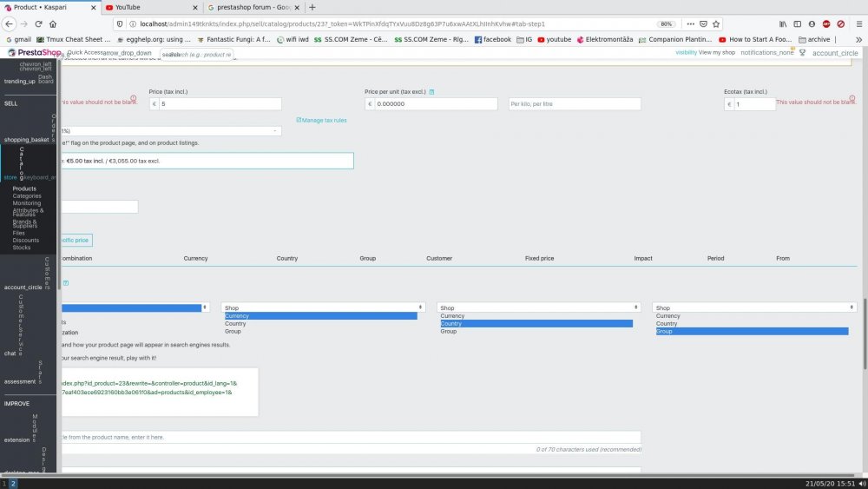Open Files in the Catalog menu
Image resolution: width=868 pixels, height=489 pixels.
pos(19,233)
